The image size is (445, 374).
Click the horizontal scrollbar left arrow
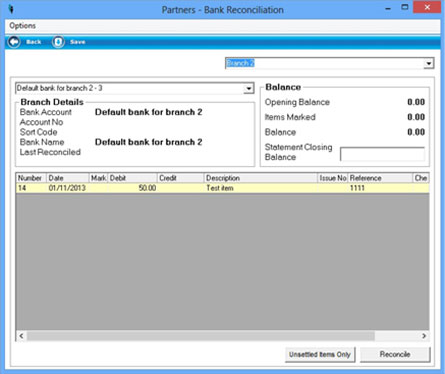tap(21, 336)
